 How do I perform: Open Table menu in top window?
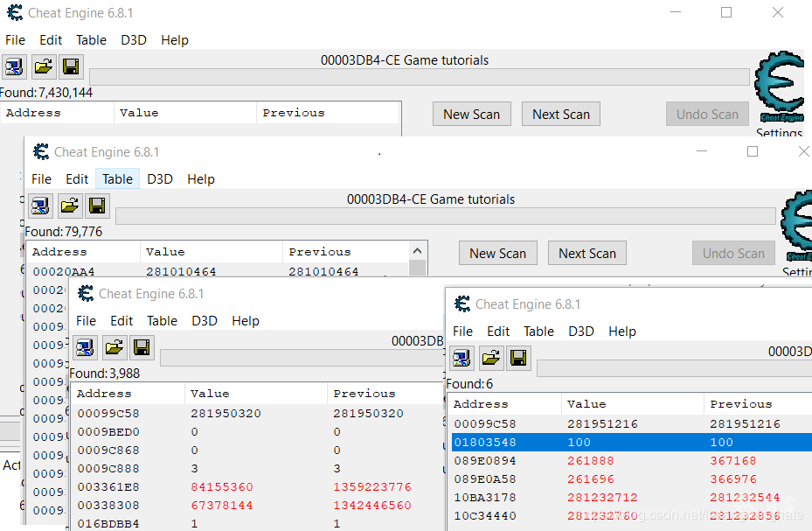(x=91, y=40)
